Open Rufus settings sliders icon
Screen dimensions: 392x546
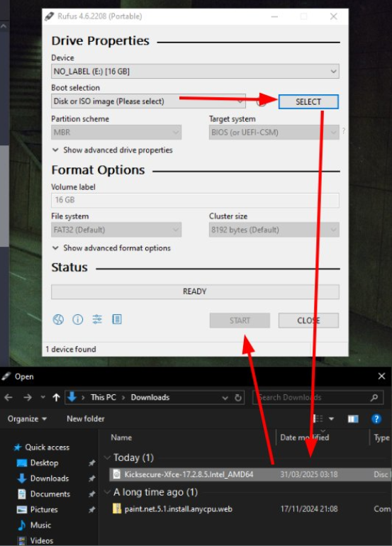(x=97, y=319)
